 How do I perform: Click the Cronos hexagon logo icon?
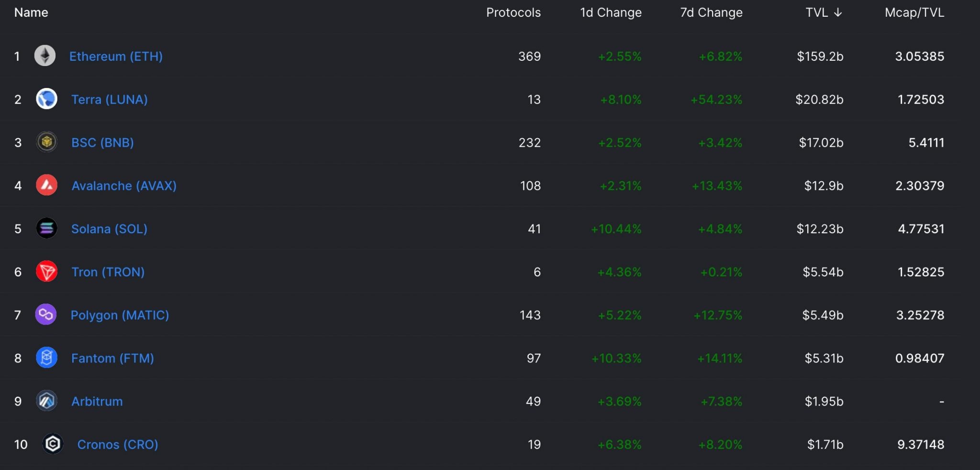click(53, 444)
